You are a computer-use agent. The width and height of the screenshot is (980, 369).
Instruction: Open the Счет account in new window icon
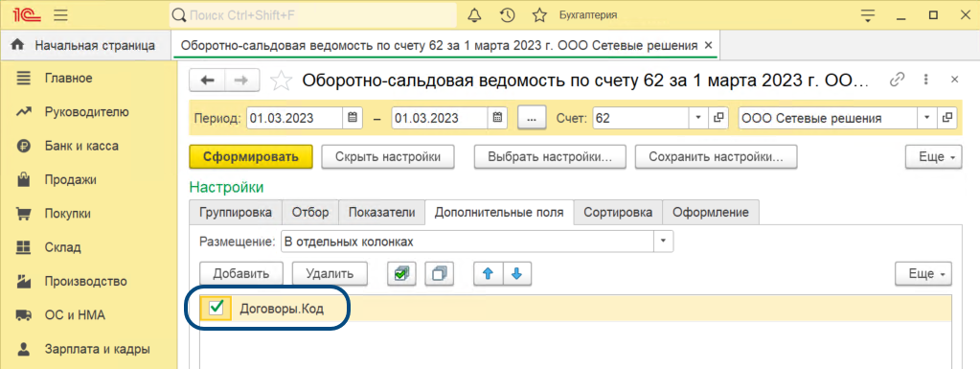718,118
